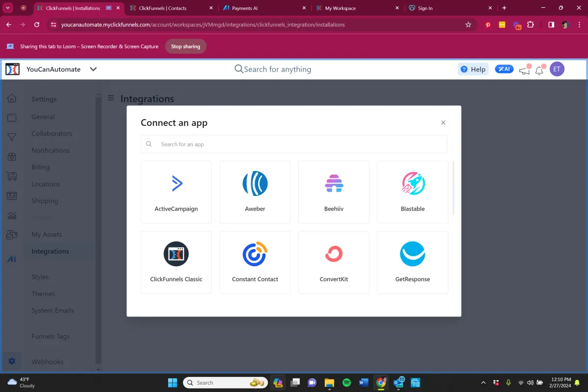Open System Emails settings
This screenshot has width=588, height=392.
point(52,310)
